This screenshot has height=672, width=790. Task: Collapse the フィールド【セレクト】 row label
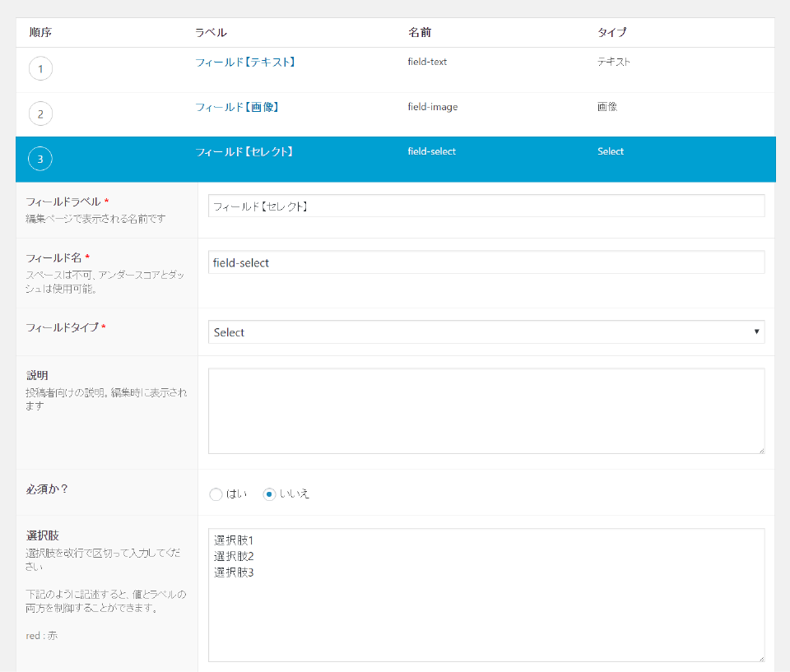tap(244, 151)
